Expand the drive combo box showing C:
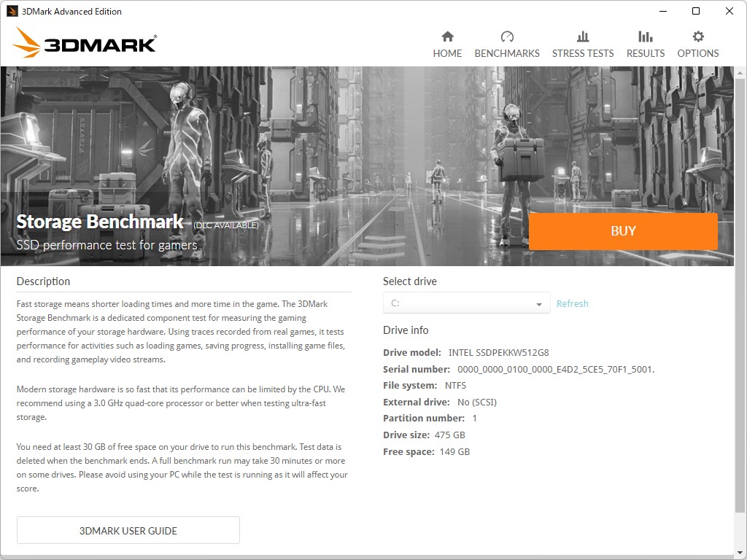 pos(466,303)
